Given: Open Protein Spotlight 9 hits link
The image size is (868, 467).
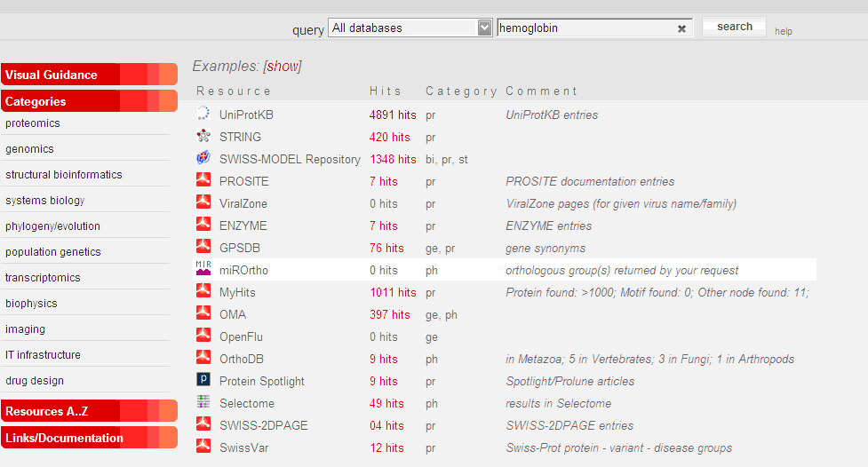Looking at the screenshot, I should coord(384,381).
